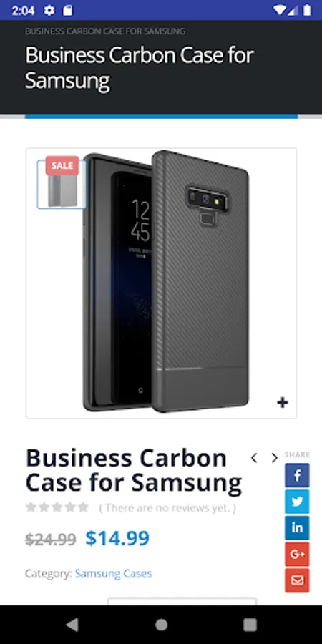Share product via email envelope icon
322x644 pixels.
tap(297, 580)
